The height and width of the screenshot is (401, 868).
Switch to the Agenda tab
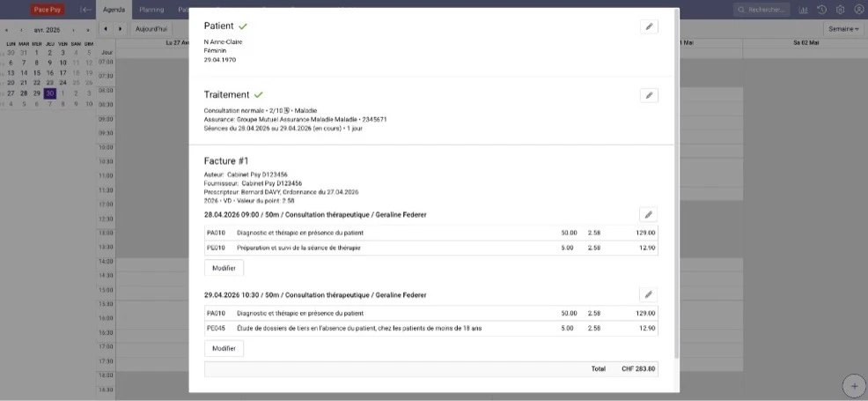(x=114, y=10)
